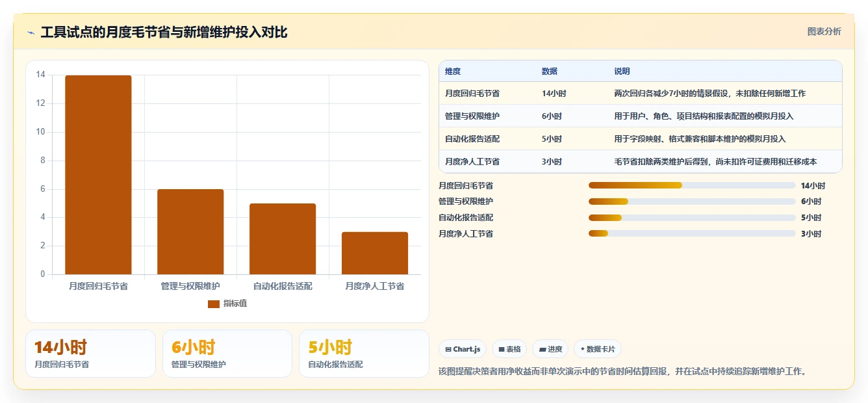The height and width of the screenshot is (403, 868).
Task: Click the 5小时 table cell
Action: [x=552, y=139]
